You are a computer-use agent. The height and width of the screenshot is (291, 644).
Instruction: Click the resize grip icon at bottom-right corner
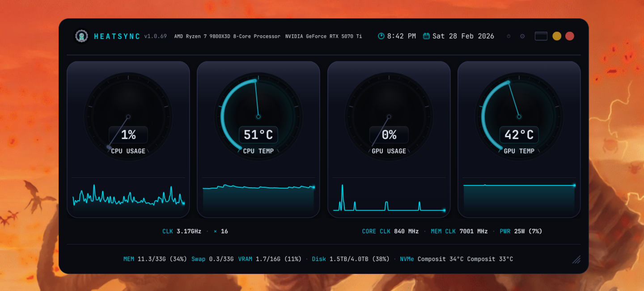(x=576, y=259)
